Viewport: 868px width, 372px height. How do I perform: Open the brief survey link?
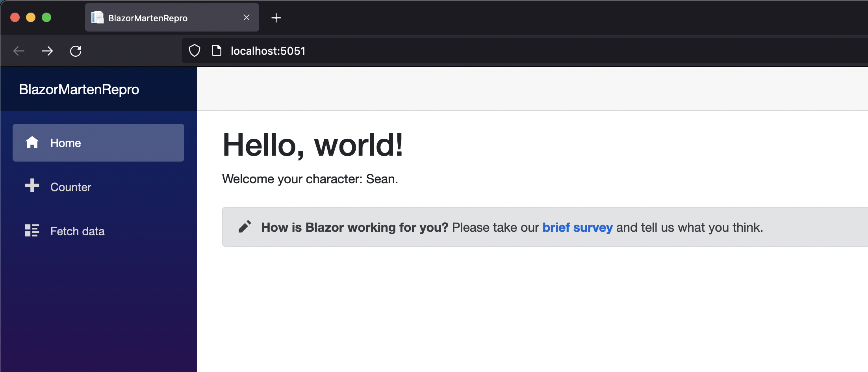[577, 227]
